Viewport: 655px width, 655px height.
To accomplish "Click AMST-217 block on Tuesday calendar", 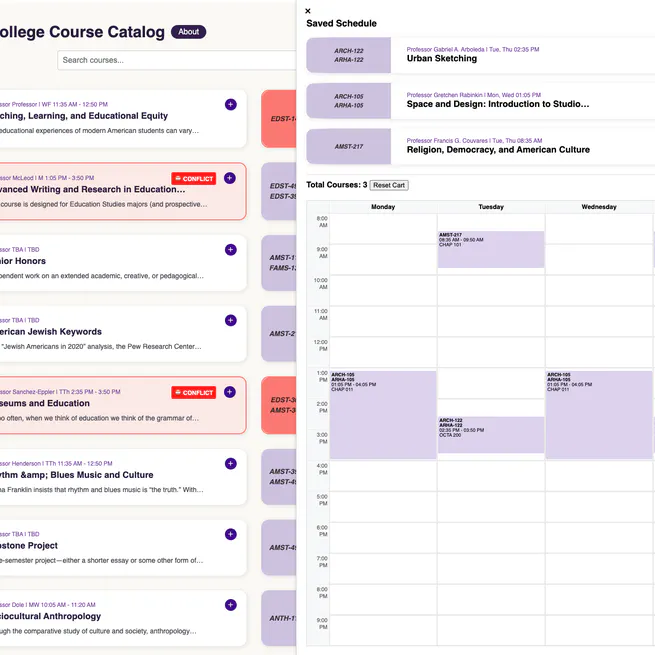I will pos(490,250).
